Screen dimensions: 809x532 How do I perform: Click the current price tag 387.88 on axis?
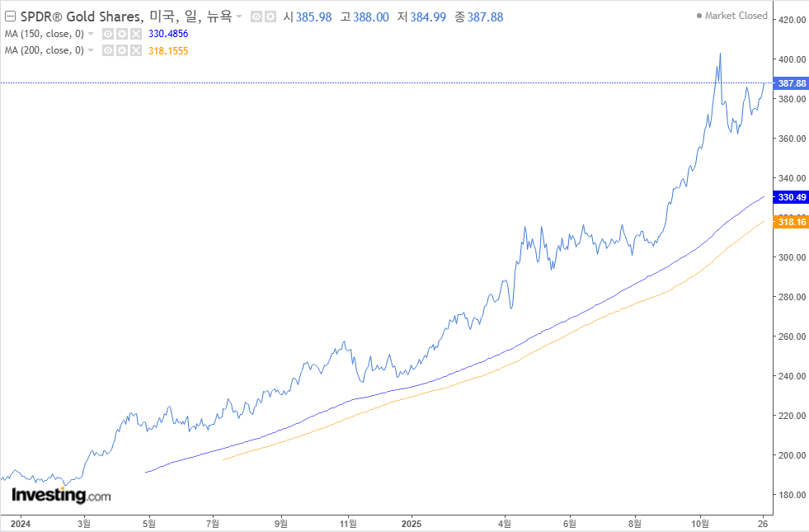click(x=791, y=83)
